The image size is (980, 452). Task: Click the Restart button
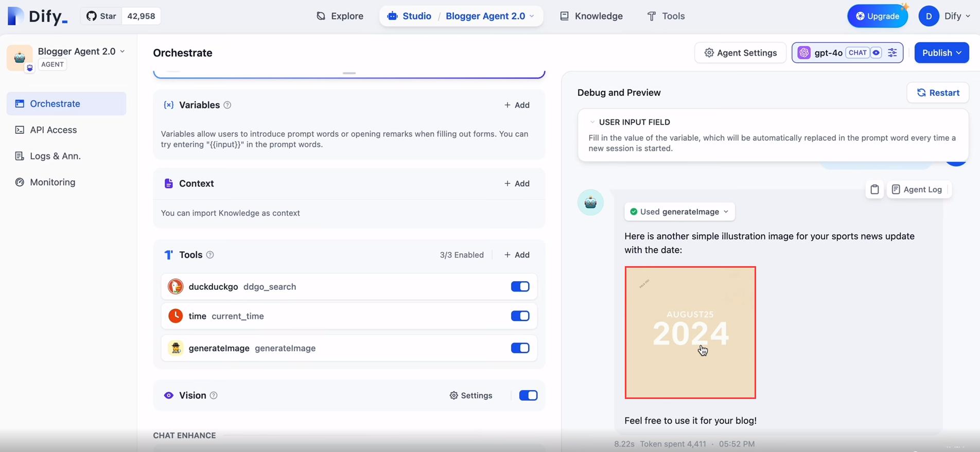(x=938, y=93)
